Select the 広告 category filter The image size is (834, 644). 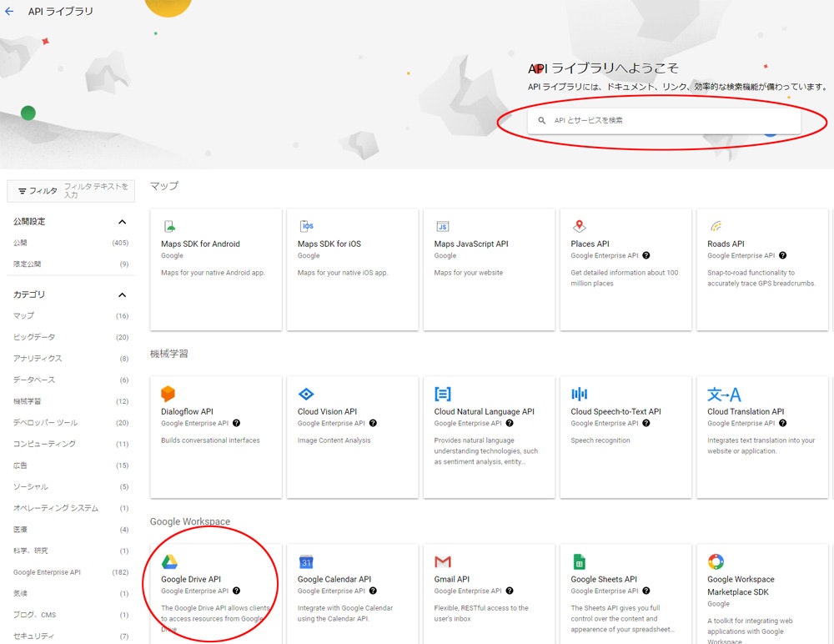tap(71, 465)
